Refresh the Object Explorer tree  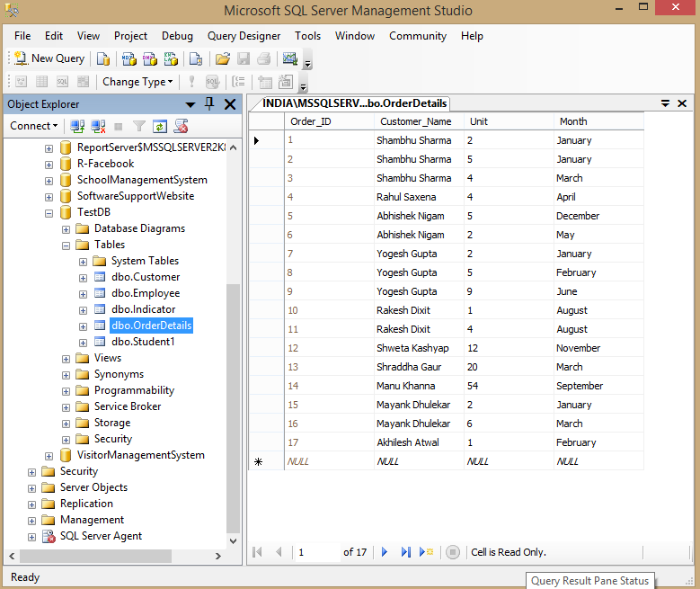[x=160, y=127]
